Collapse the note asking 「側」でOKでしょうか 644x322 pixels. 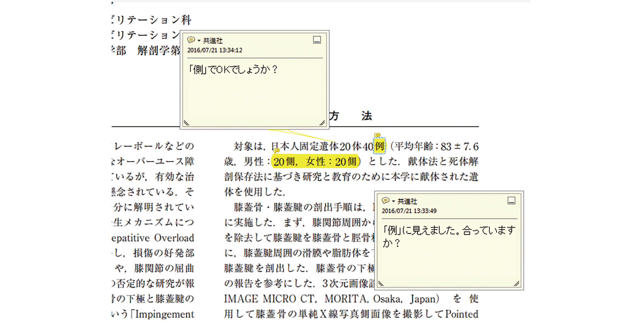[x=317, y=40]
